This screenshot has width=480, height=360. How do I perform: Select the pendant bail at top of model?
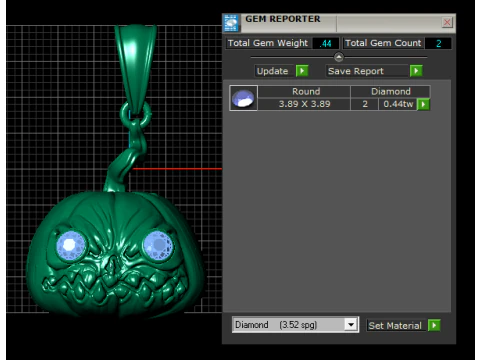click(135, 68)
